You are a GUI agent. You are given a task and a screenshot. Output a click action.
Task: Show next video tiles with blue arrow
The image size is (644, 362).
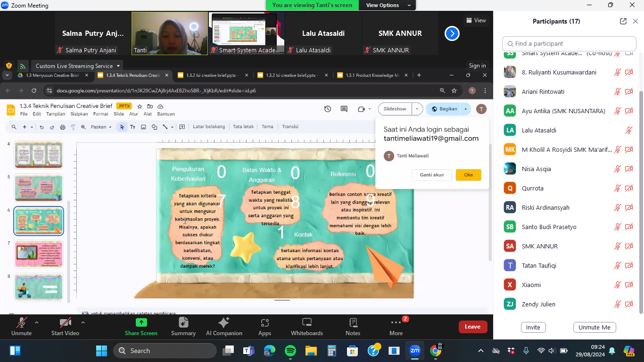452,33
